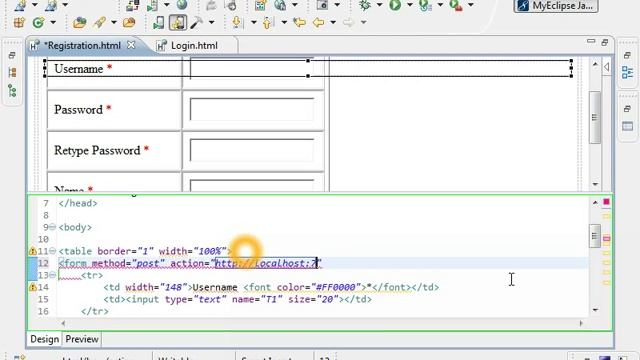The image size is (640, 360).
Task: Click the run with red toolbox icon
Action: tap(456, 5)
